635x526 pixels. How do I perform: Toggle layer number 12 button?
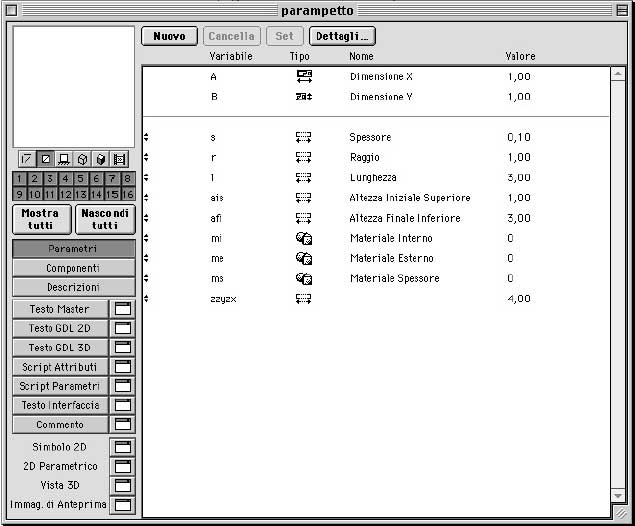66,194
